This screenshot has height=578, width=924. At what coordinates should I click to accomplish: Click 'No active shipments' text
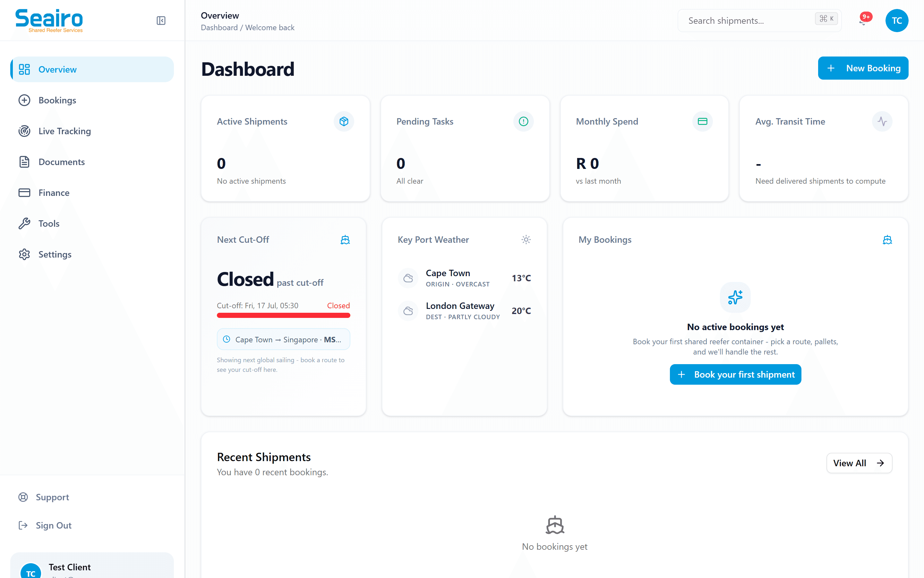(x=251, y=181)
